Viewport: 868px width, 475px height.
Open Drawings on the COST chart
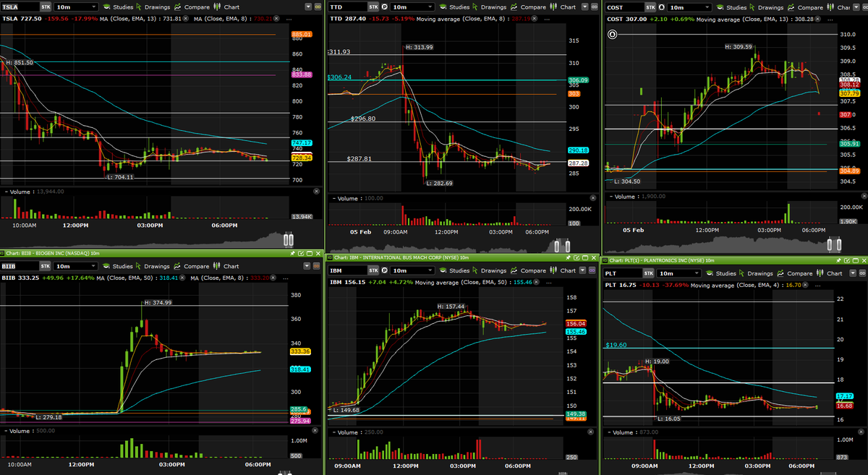pyautogui.click(x=766, y=7)
